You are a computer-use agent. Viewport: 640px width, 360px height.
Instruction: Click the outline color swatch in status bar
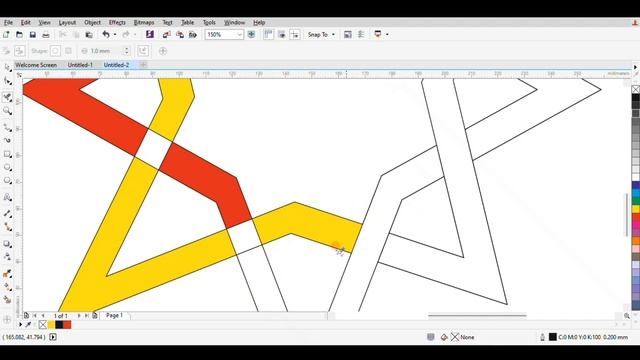click(553, 337)
